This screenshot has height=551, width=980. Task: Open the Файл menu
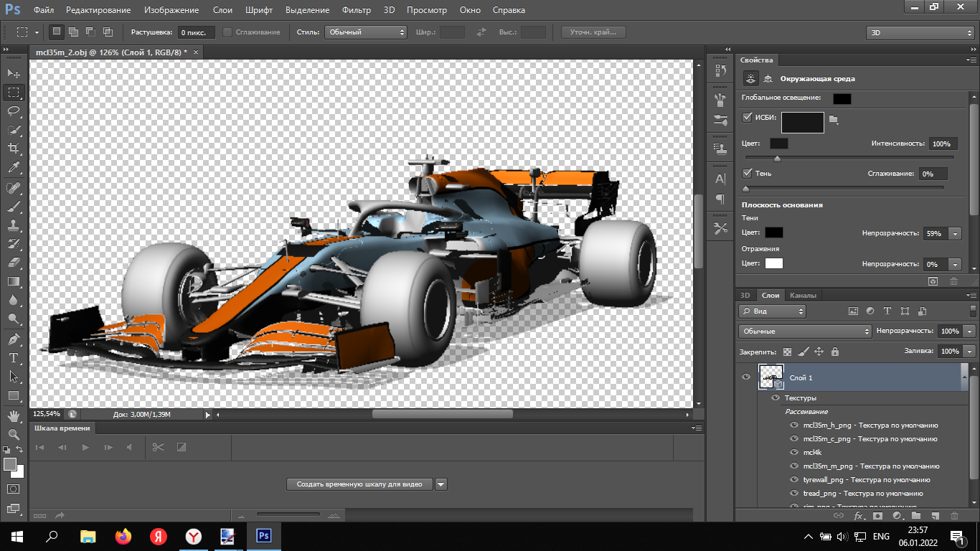pos(43,10)
